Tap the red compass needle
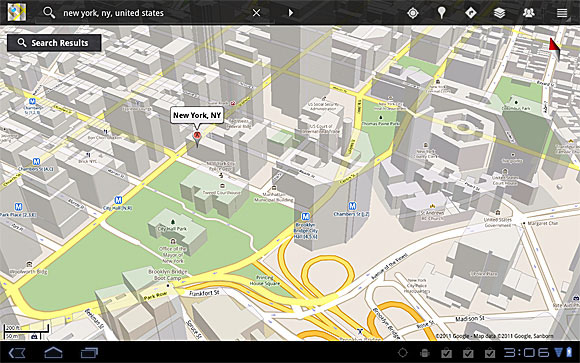This screenshot has width=580, height=363. (554, 48)
